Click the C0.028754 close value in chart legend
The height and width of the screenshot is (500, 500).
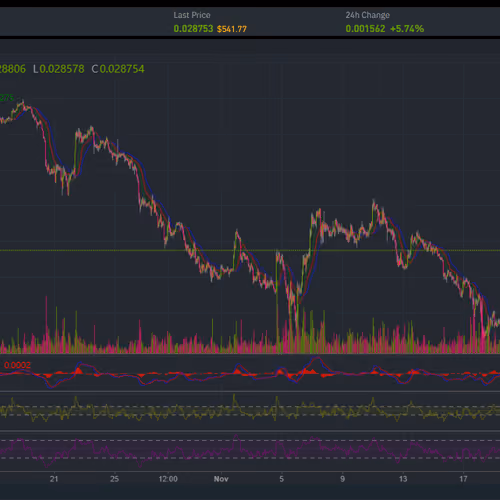pos(118,69)
